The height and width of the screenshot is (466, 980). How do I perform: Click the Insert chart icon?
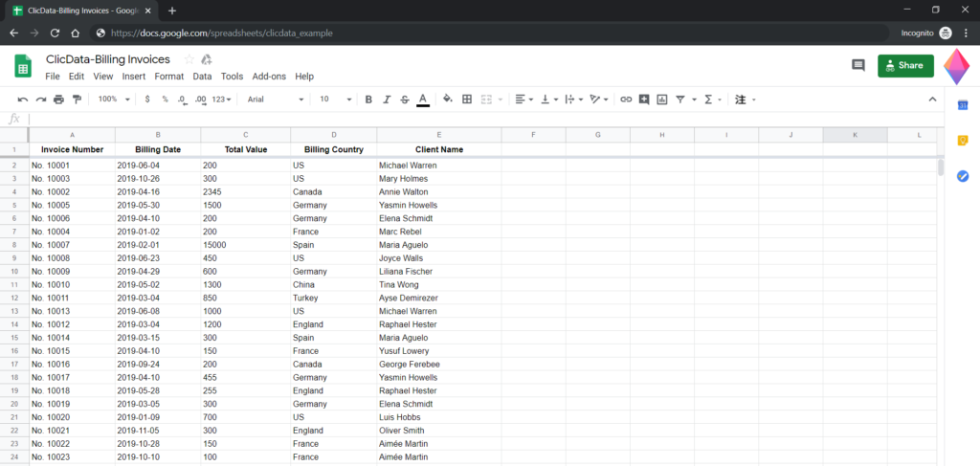click(662, 99)
